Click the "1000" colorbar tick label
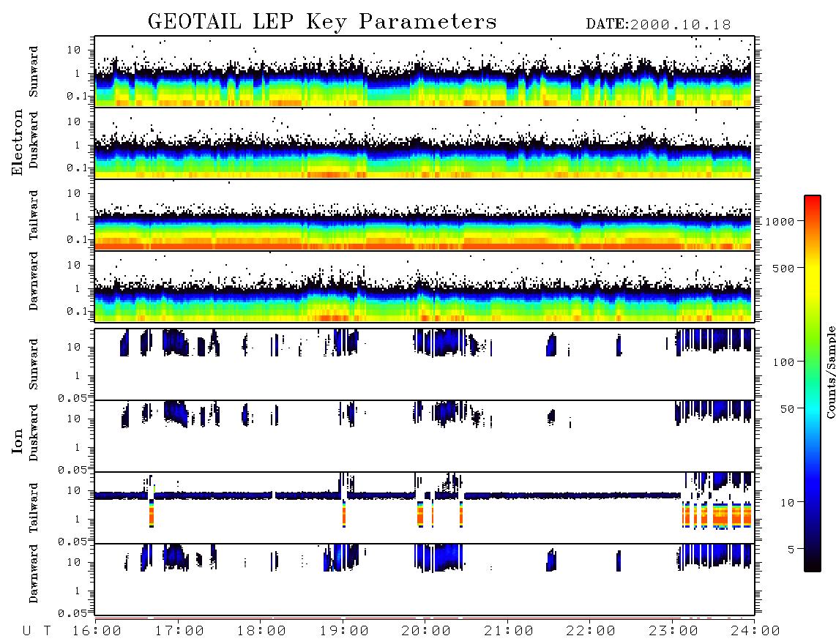The image size is (836, 644). pos(780,222)
